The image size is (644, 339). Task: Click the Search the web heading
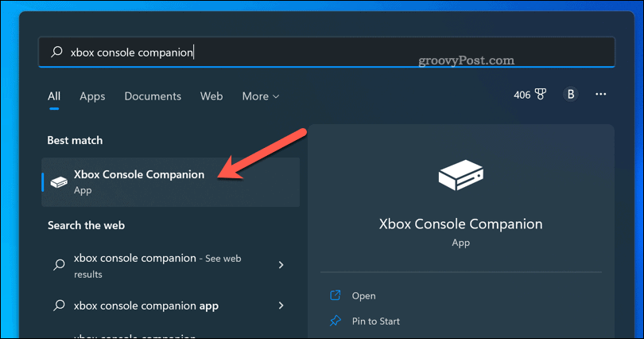pos(86,225)
